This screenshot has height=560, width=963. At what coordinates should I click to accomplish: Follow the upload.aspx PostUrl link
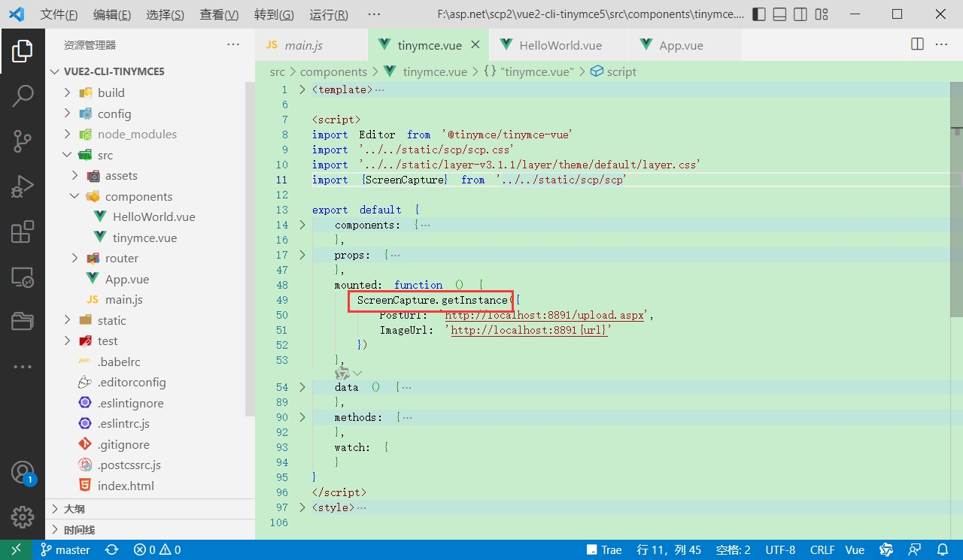(x=545, y=315)
